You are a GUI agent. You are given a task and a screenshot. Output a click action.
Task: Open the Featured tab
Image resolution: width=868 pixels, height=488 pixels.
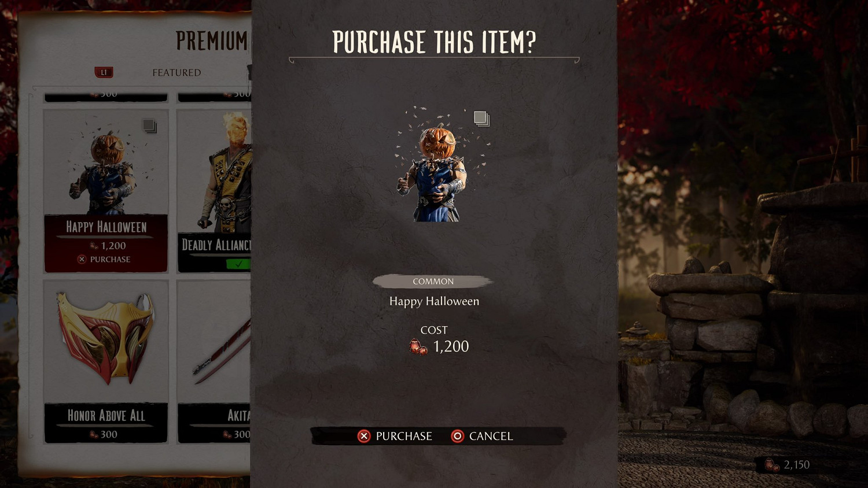[176, 72]
